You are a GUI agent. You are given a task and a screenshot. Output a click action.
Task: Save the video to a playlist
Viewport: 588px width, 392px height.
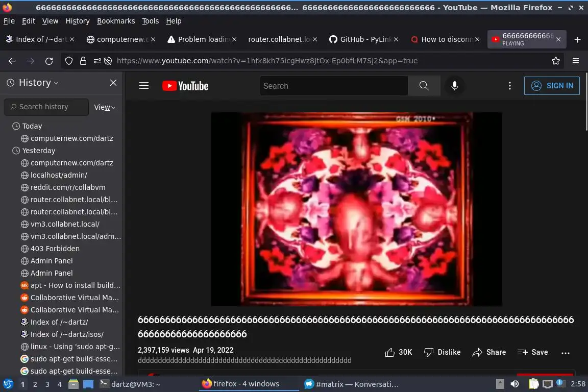tap(532, 352)
